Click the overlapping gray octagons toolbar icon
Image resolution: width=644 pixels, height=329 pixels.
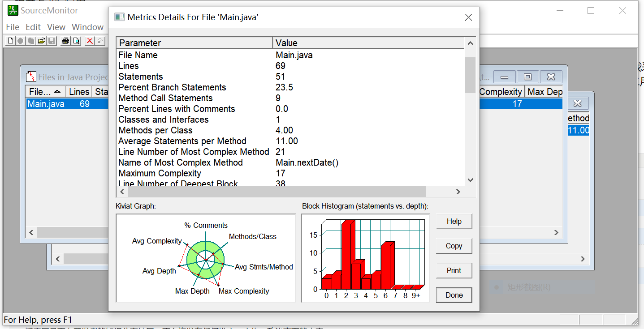tap(31, 41)
